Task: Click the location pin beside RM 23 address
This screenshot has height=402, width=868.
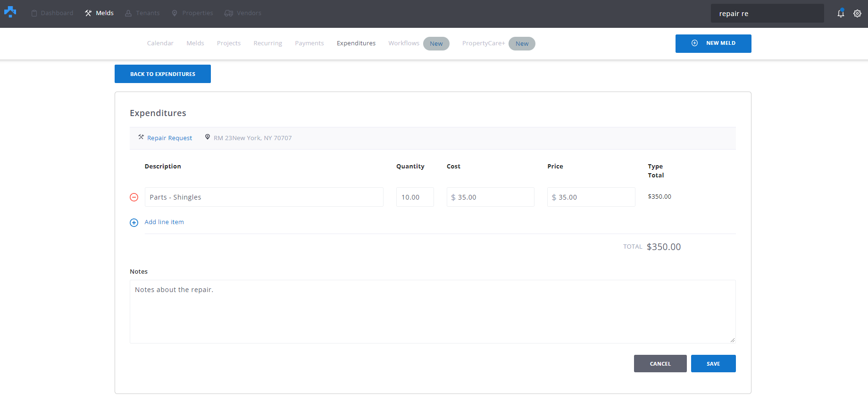Action: click(208, 137)
